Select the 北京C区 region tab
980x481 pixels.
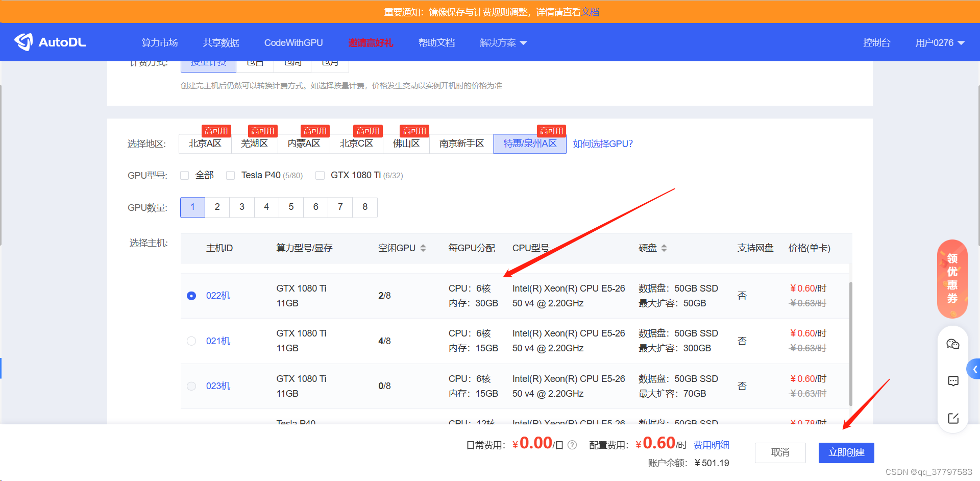[x=357, y=143]
